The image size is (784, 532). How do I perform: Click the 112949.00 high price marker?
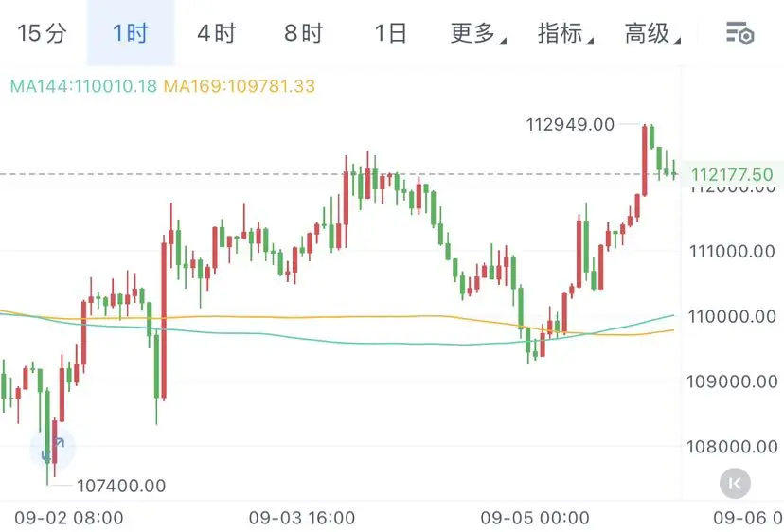[570, 124]
